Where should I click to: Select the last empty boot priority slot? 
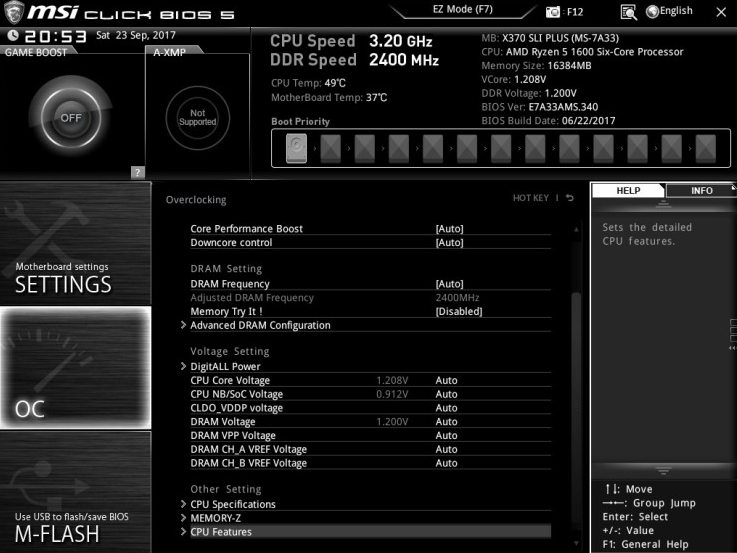pyautogui.click(x=706, y=148)
